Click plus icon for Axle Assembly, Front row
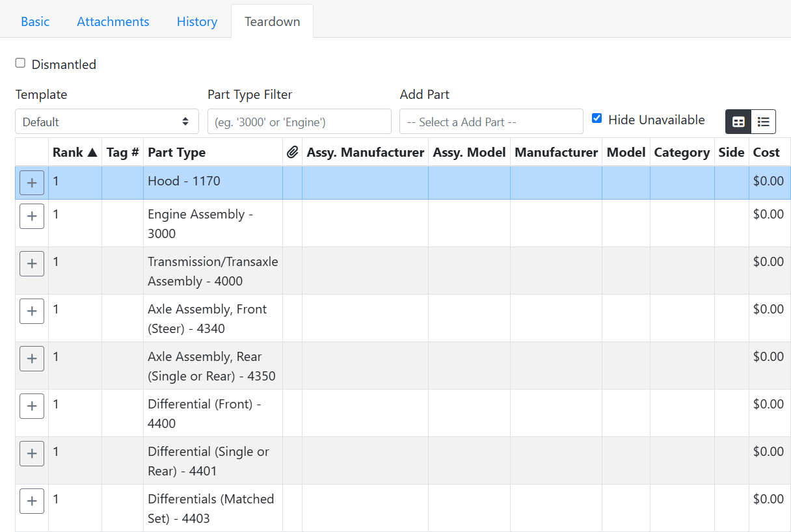791x532 pixels. point(32,312)
